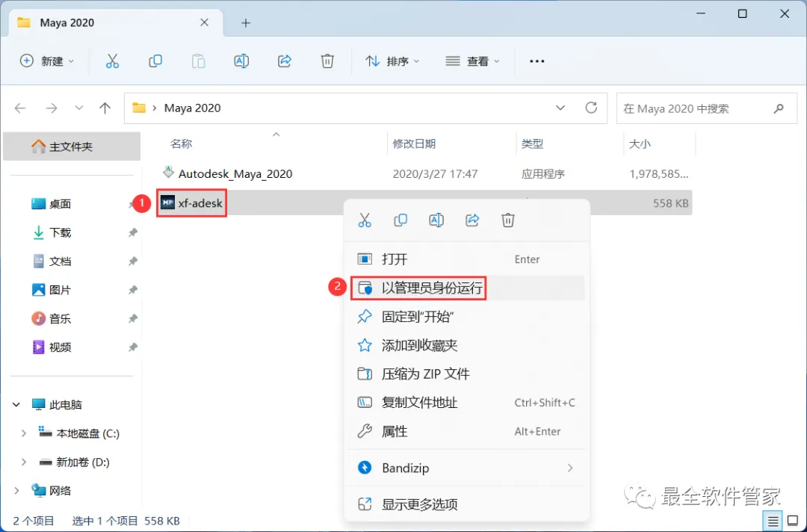Select the Autodesk_Maya_2020 application file

tap(235, 174)
